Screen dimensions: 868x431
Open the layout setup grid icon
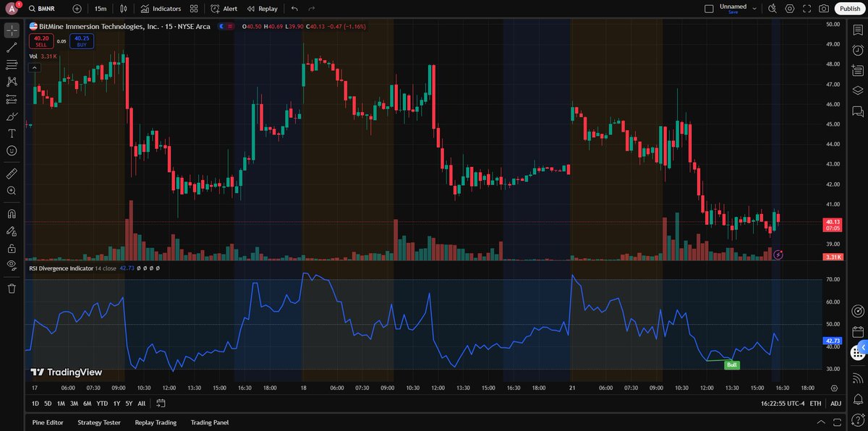point(194,9)
